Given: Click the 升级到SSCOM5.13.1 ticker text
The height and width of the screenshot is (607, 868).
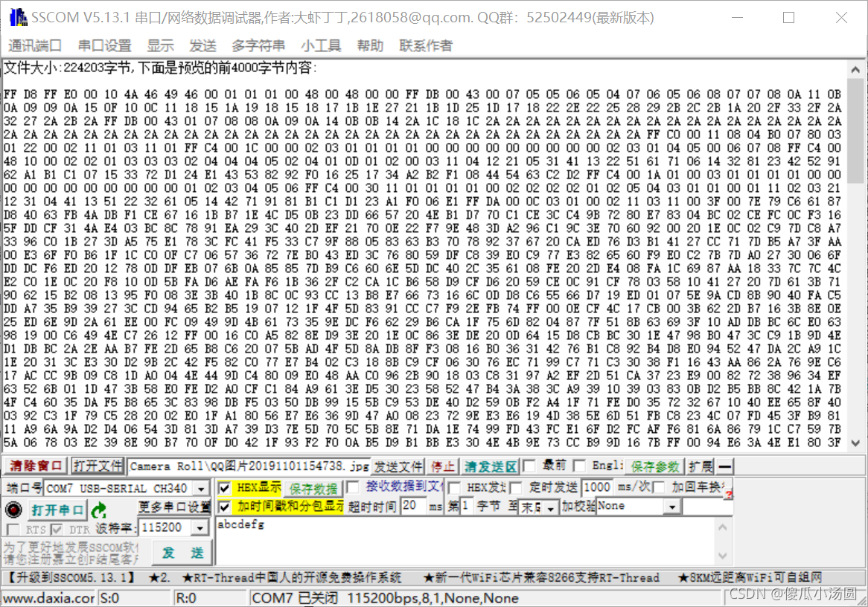Looking at the screenshot, I should (71, 578).
